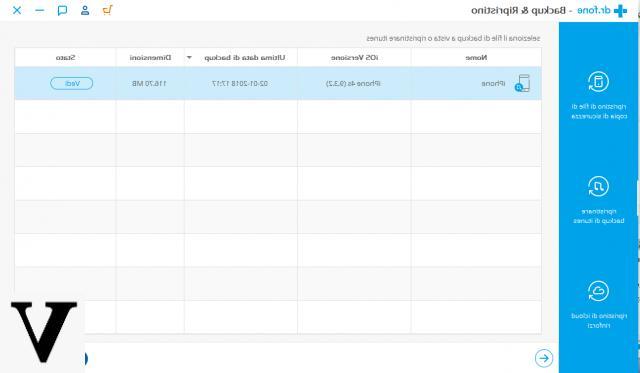The width and height of the screenshot is (640, 373).
Task: Click the Vedi button for iPhone backup
Action: 71,83
